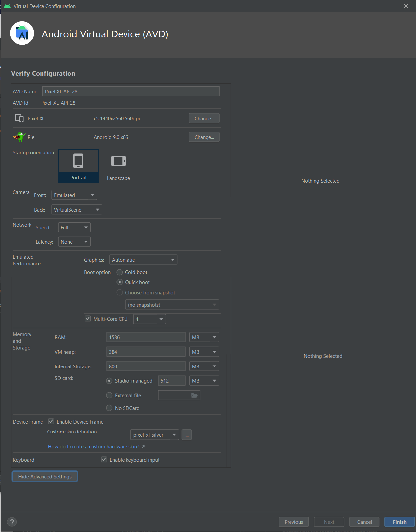The image size is (416, 532).
Task: Open custom skin definition dropdown
Action: click(x=155, y=435)
